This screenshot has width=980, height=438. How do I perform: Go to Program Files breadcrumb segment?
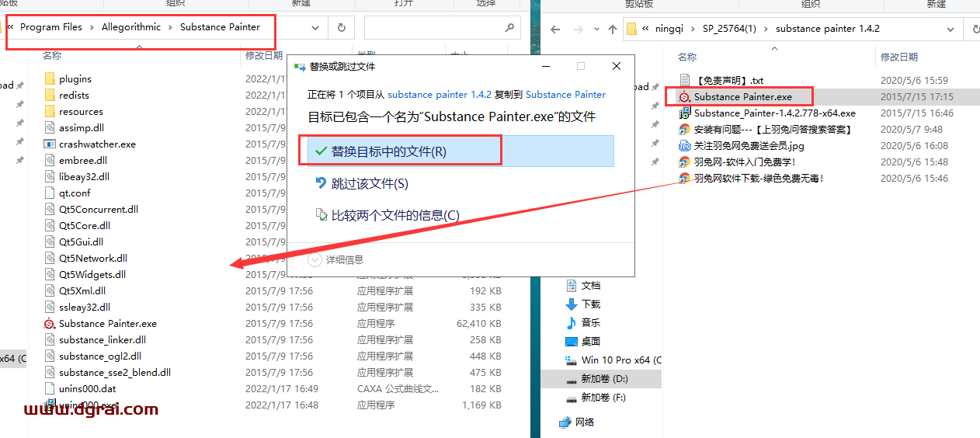click(51, 27)
